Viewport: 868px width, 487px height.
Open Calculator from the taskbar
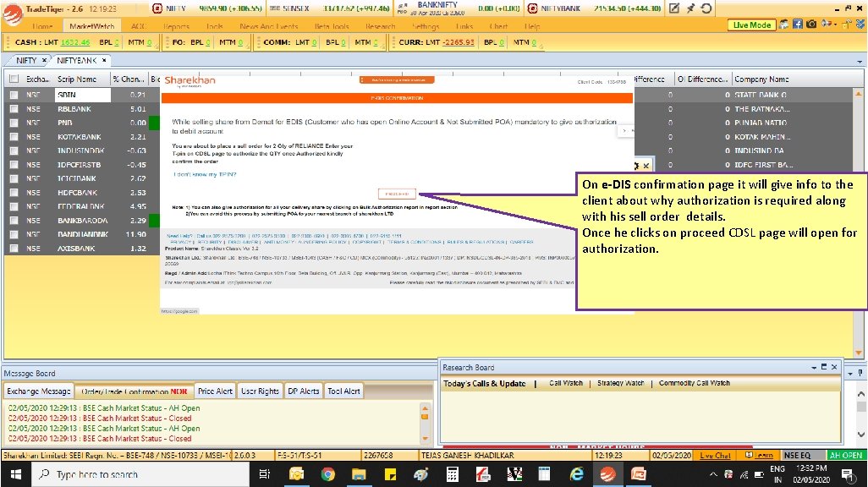click(x=453, y=474)
